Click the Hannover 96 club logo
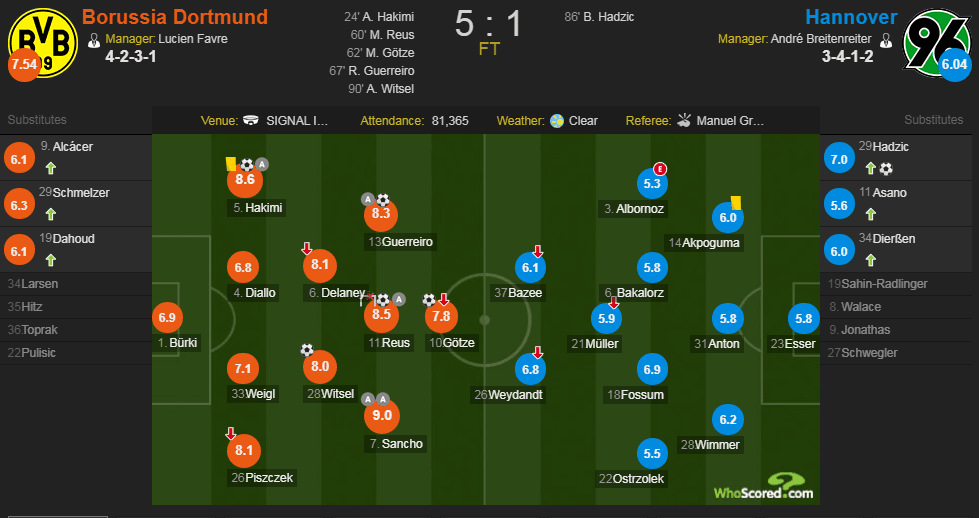The image size is (979, 518). click(937, 39)
